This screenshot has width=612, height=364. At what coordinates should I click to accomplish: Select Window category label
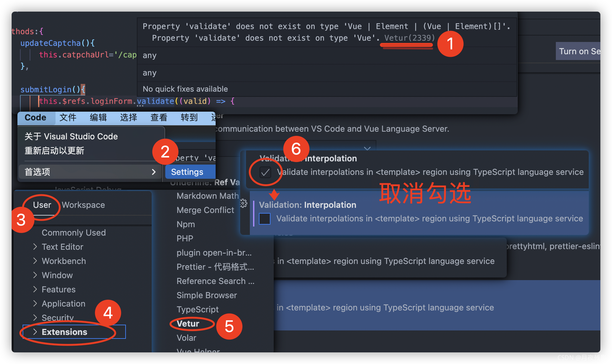coord(57,275)
